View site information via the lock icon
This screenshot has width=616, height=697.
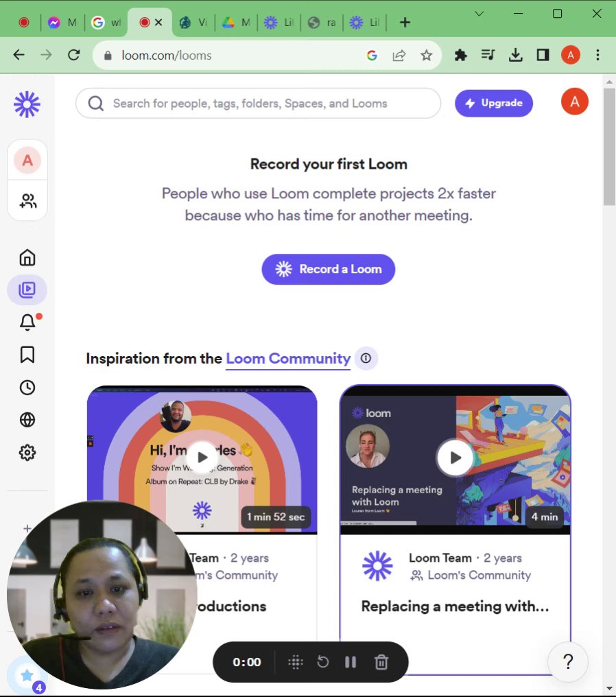108,56
